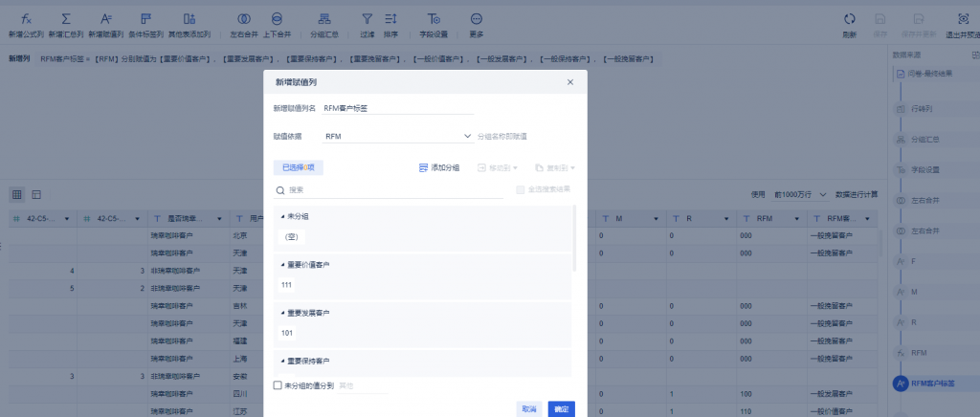980x417 pixels.
Task: Click the 排序 sort icon
Action: point(390,19)
